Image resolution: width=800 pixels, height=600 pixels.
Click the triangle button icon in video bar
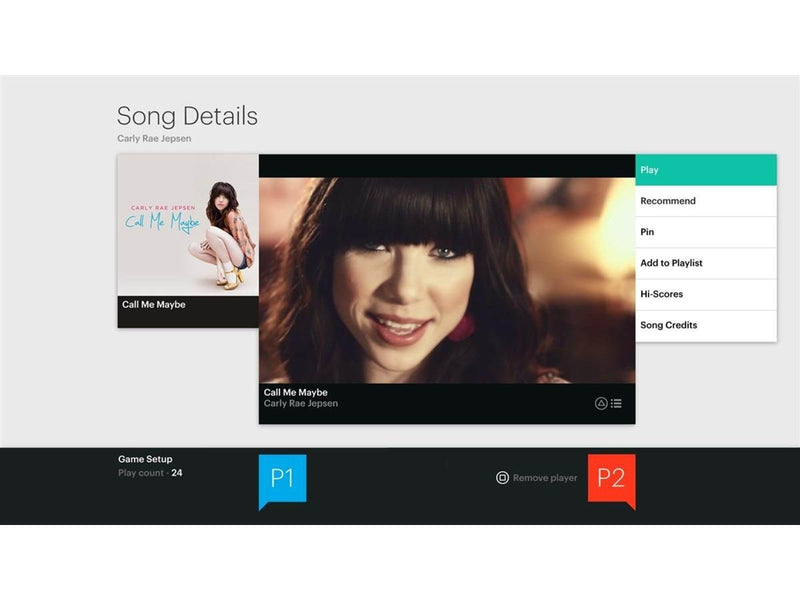tap(601, 404)
